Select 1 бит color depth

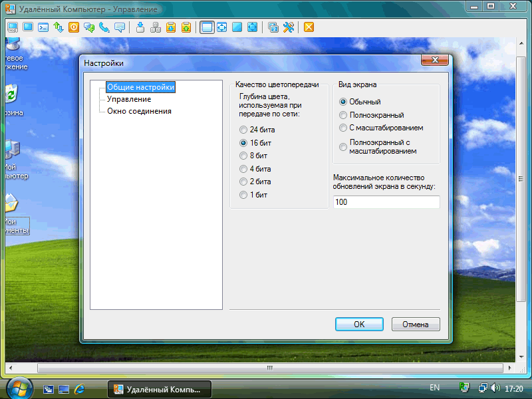tap(244, 195)
